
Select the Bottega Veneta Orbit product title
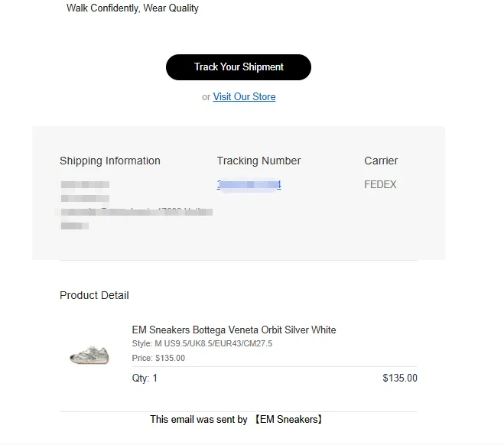(x=234, y=330)
